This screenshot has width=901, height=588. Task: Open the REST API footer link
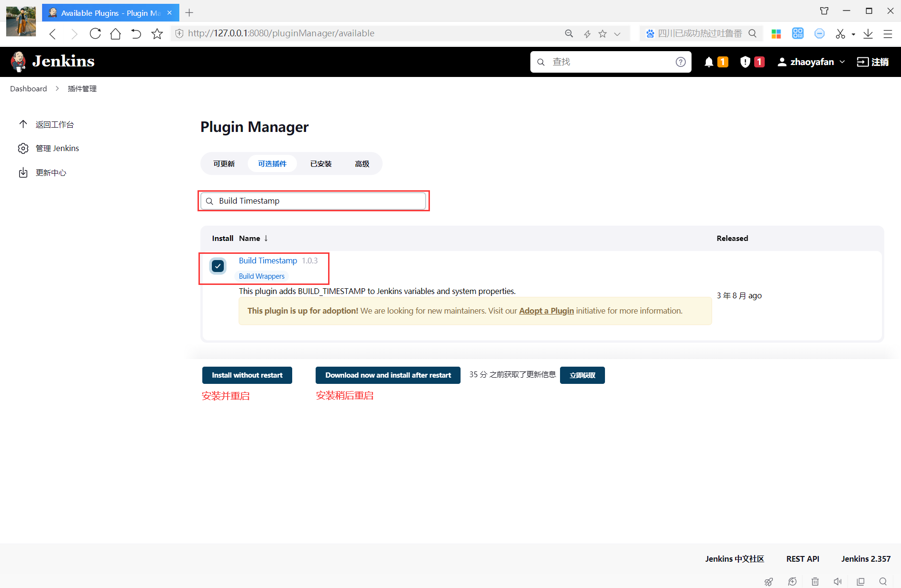pos(803,559)
